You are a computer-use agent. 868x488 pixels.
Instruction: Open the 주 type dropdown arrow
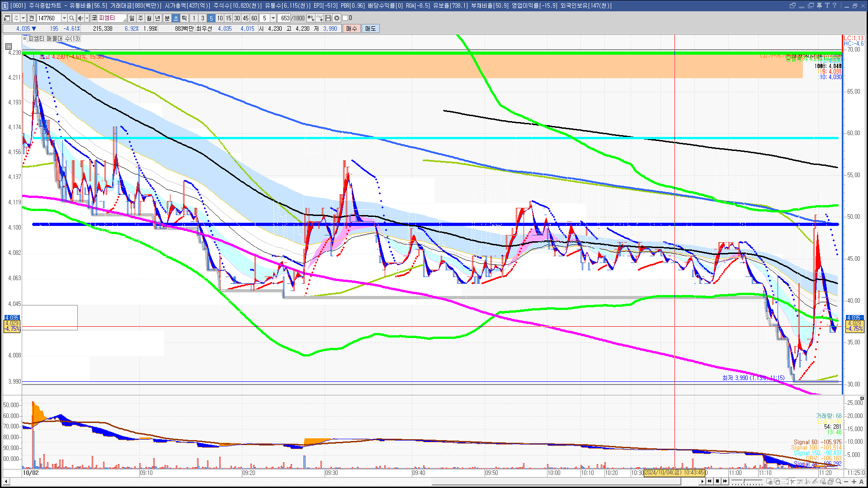[x=24, y=18]
